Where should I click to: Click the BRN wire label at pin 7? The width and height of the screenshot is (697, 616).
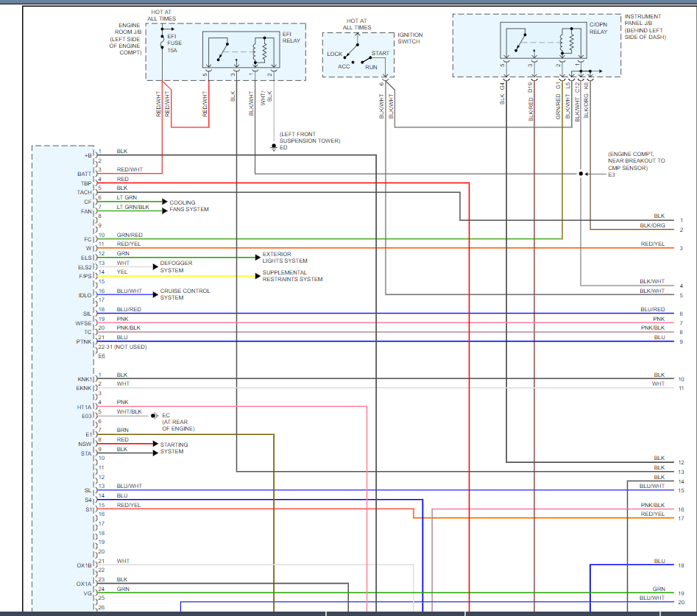(122, 430)
